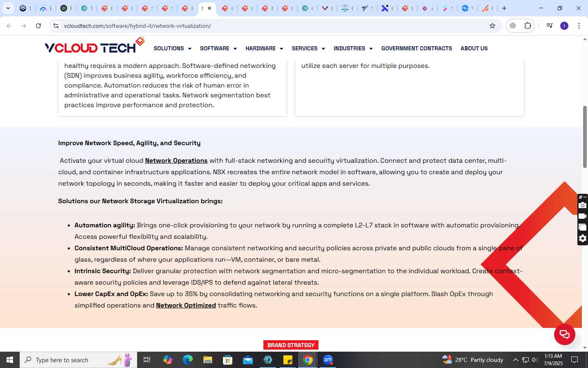Open Microsoft Store from taskbar
Image resolution: width=588 pixels, height=368 pixels.
coord(228,360)
